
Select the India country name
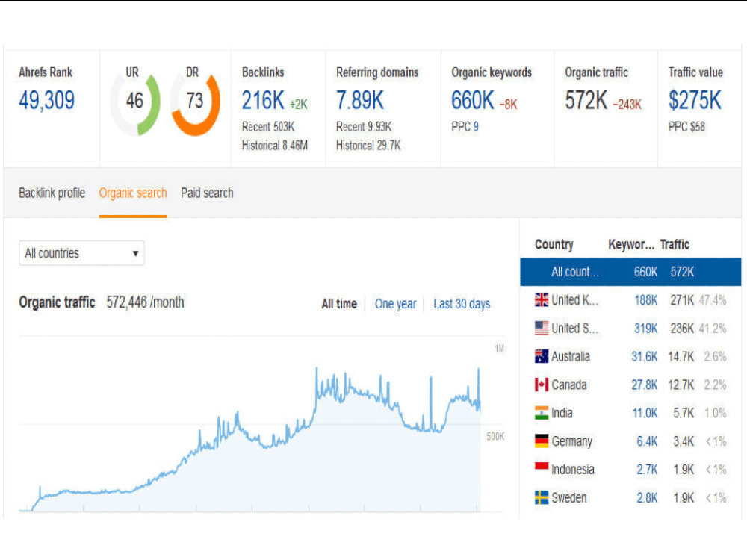click(x=562, y=413)
